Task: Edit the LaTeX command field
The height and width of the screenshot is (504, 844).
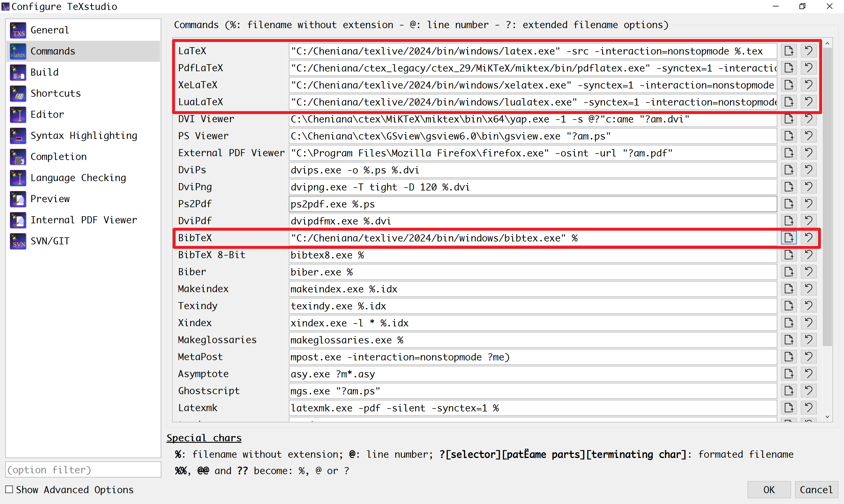Action: click(532, 51)
